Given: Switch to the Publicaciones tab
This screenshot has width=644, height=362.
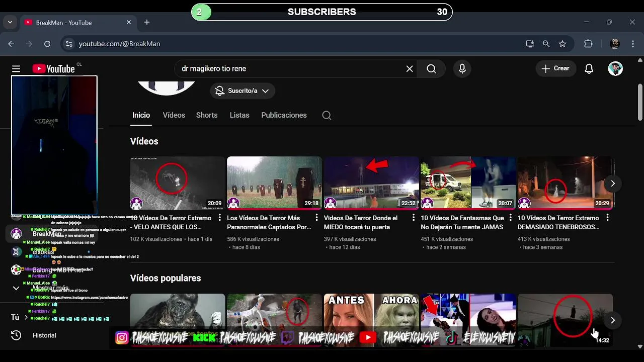Looking at the screenshot, I should click(284, 115).
